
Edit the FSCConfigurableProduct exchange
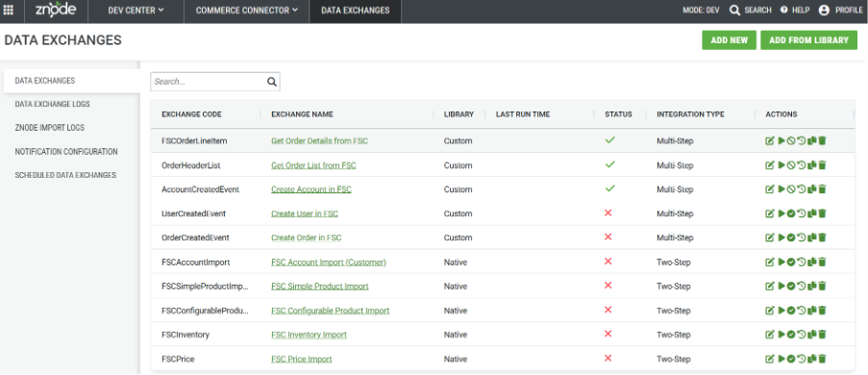(769, 311)
